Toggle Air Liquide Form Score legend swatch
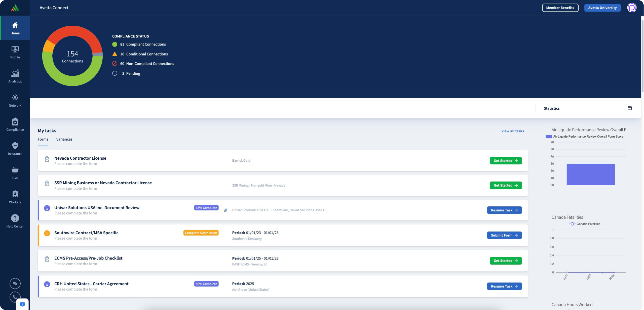This screenshot has width=644, height=310. tap(549, 137)
